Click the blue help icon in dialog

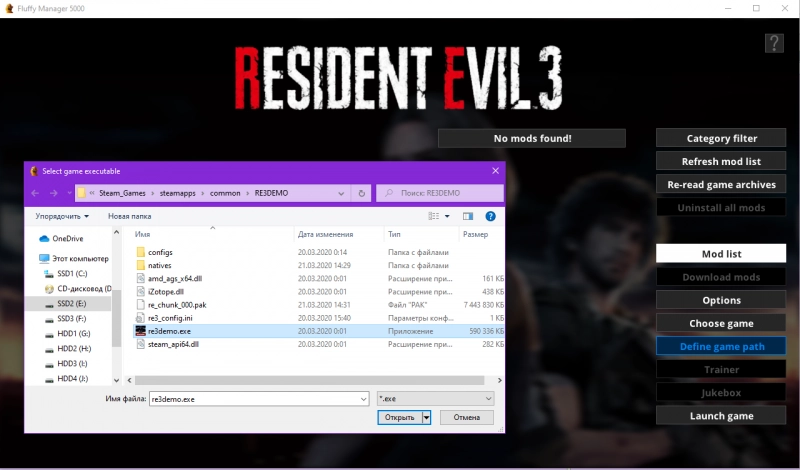click(x=491, y=215)
